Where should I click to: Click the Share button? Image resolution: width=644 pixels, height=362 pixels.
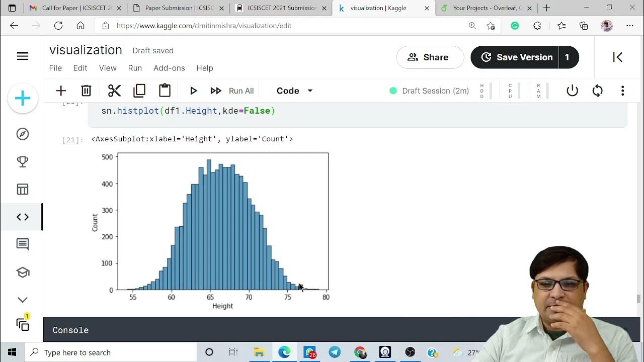pos(430,57)
